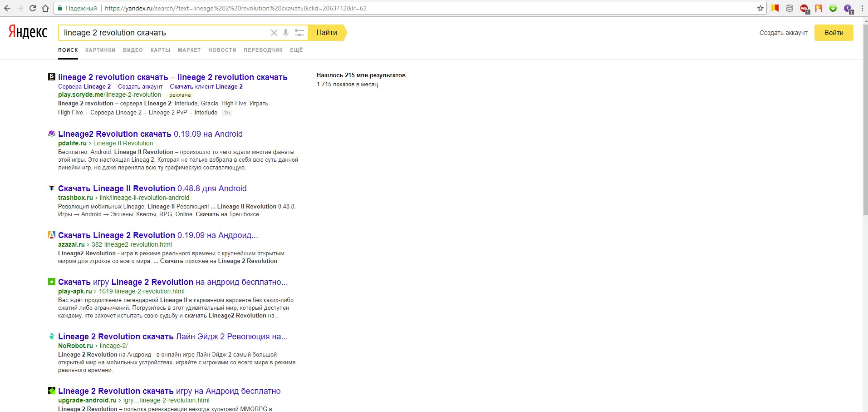Click the Сервера Lineage 2 ad sitelink

coord(84,86)
